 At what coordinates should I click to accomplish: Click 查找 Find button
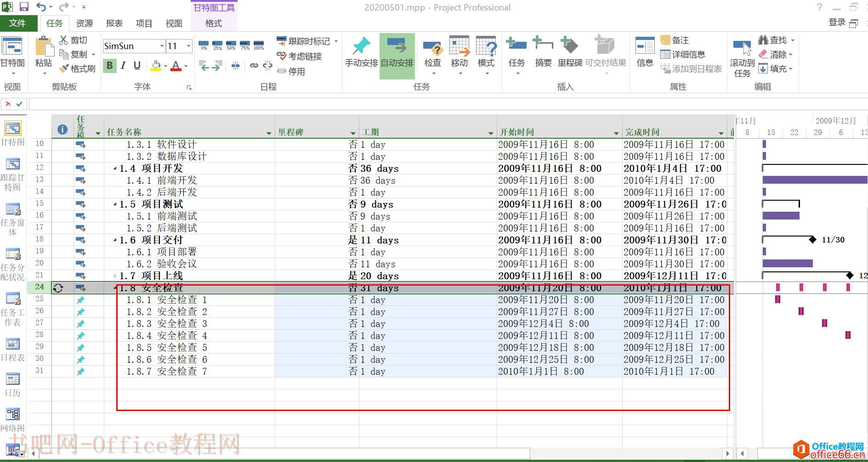[776, 40]
